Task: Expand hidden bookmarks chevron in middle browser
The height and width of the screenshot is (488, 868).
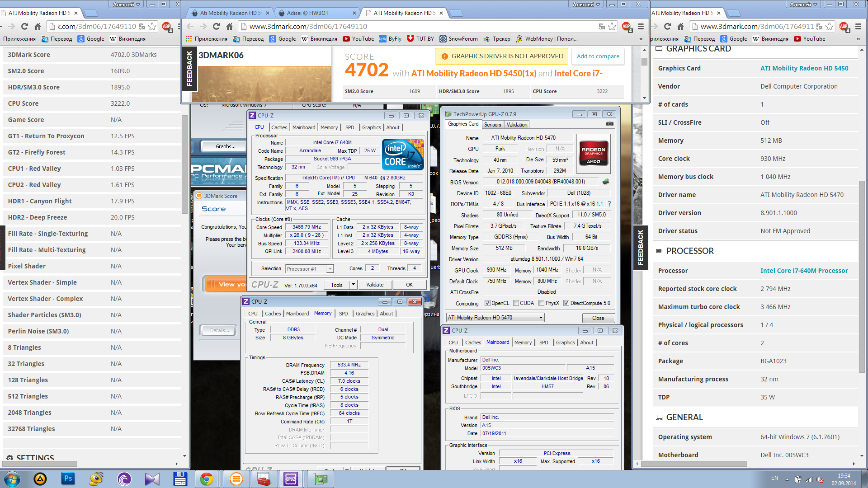Action: click(641, 39)
